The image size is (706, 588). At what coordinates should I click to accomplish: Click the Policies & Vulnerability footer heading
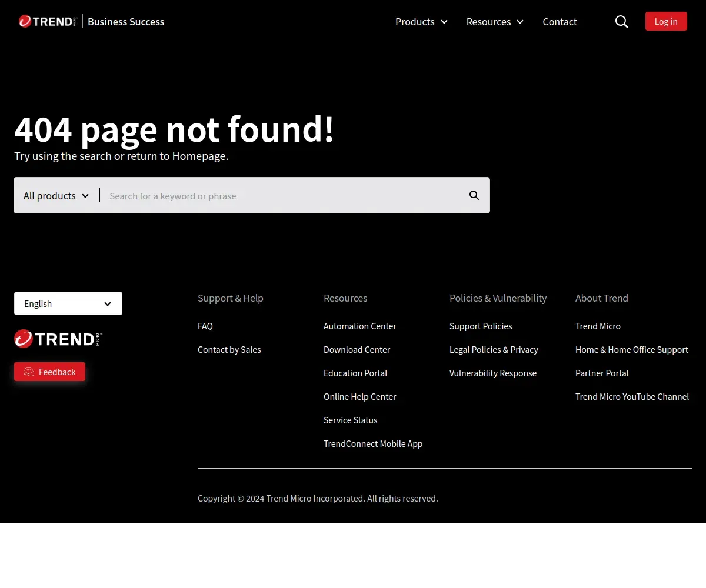coord(498,298)
